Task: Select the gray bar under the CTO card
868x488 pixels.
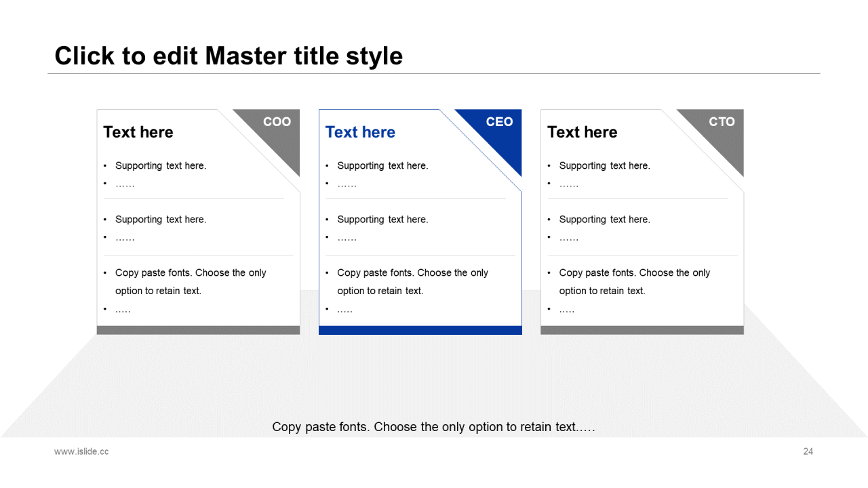Action: tap(642, 330)
